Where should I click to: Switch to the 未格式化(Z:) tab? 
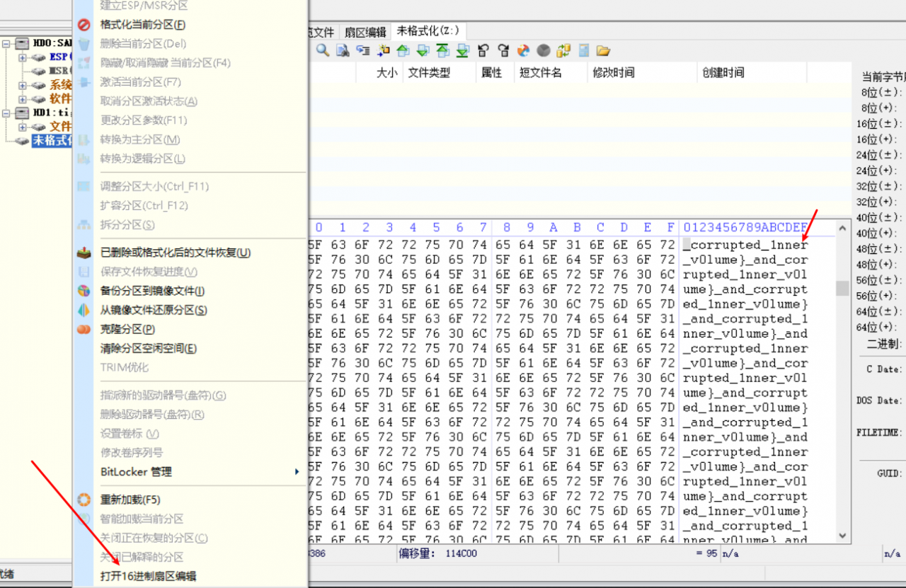point(428,30)
